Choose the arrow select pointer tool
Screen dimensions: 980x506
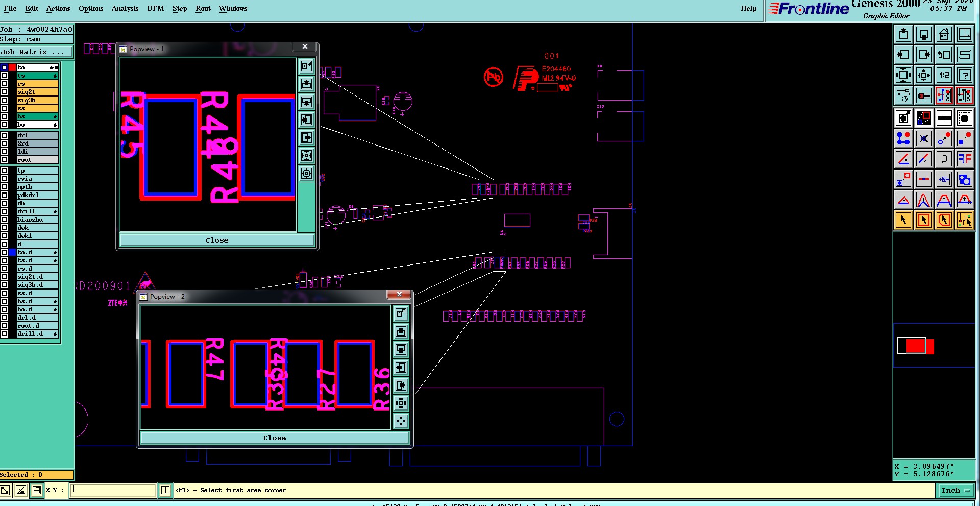point(903,220)
